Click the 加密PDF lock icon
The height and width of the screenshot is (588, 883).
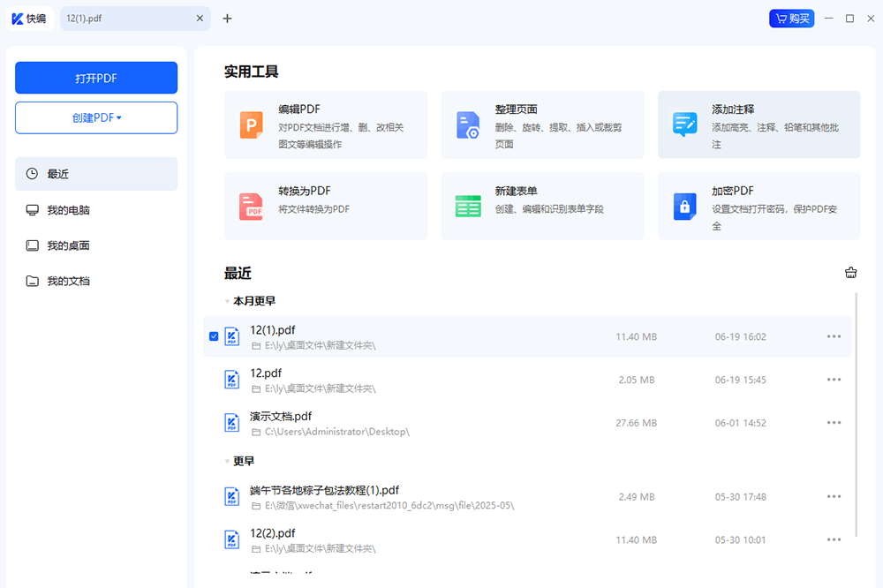tap(684, 207)
